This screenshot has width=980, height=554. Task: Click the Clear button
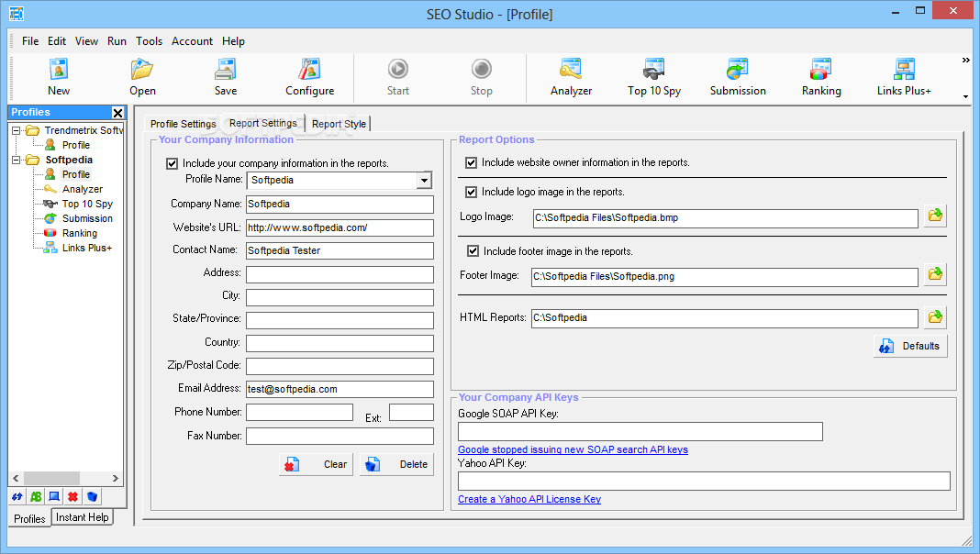316,465
